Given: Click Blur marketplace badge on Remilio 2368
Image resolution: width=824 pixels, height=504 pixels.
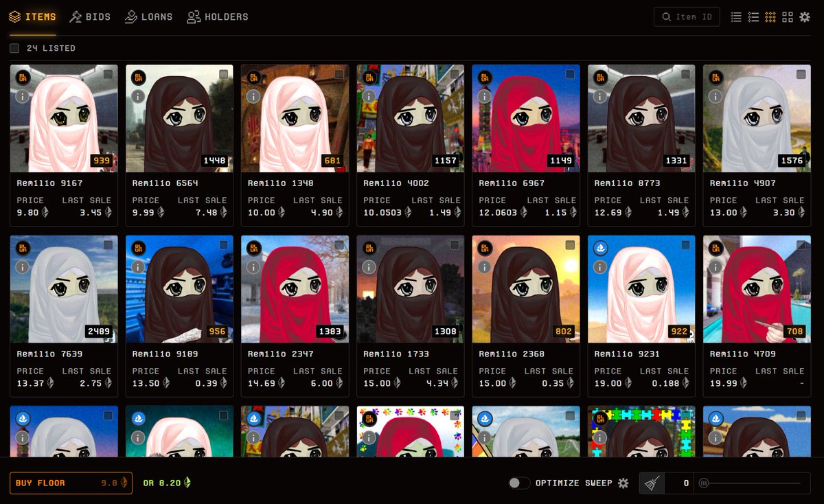Looking at the screenshot, I should pos(484,248).
